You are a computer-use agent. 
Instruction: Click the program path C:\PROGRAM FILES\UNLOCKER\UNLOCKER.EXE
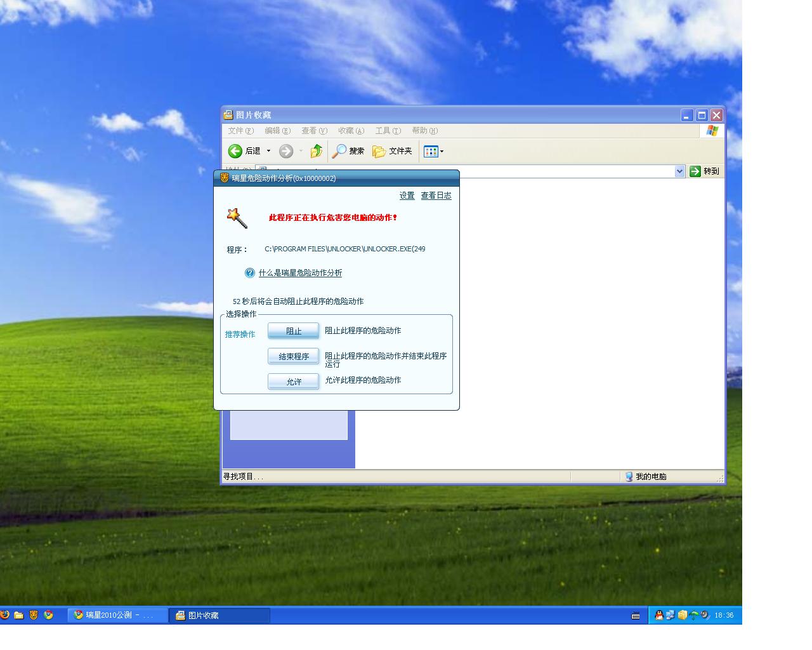[344, 249]
